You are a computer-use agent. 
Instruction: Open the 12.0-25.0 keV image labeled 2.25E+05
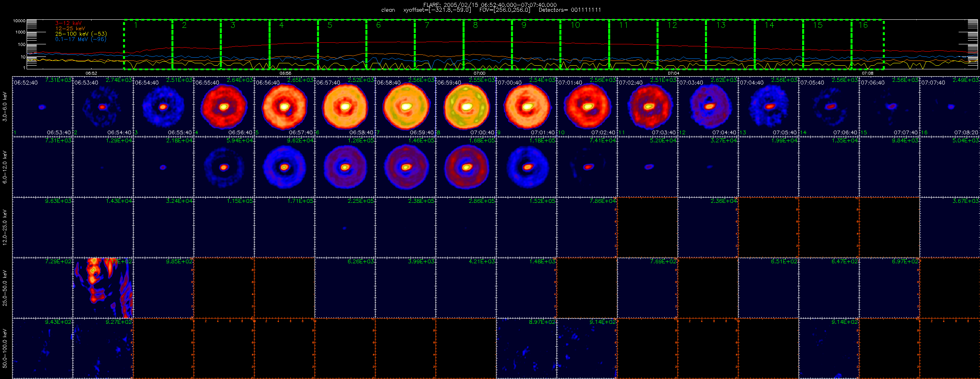(345, 227)
